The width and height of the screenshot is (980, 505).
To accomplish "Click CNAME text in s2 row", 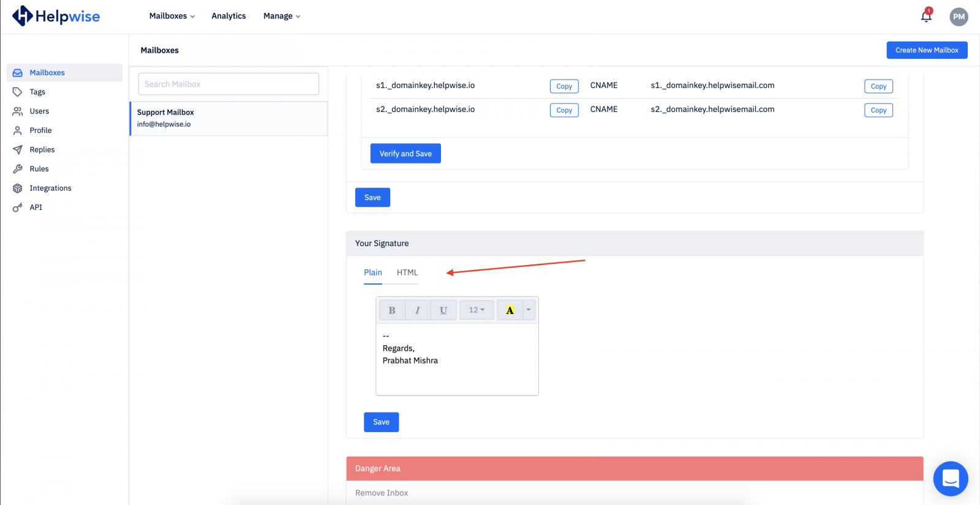I will [604, 109].
